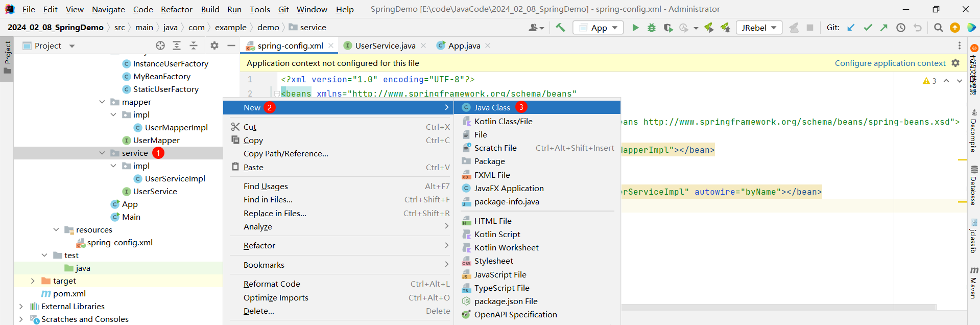The height and width of the screenshot is (325, 980).
Task: Open the Database tool window
Action: (974, 185)
